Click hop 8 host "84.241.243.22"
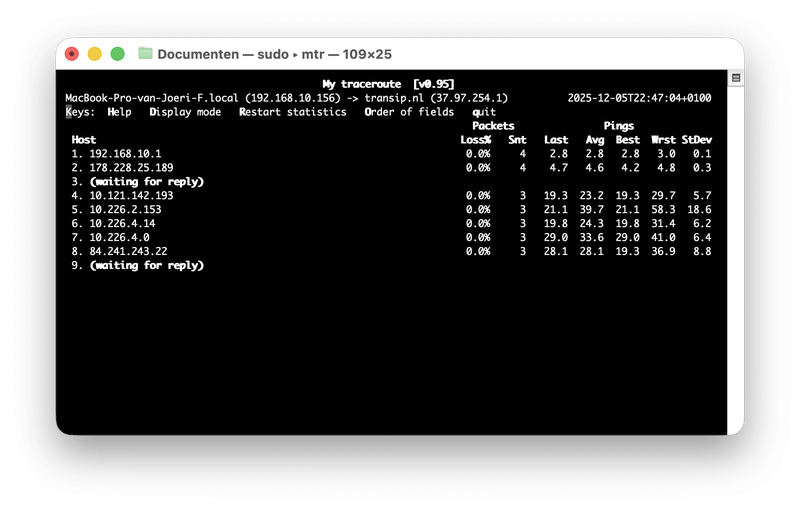800x509 pixels. click(x=129, y=251)
